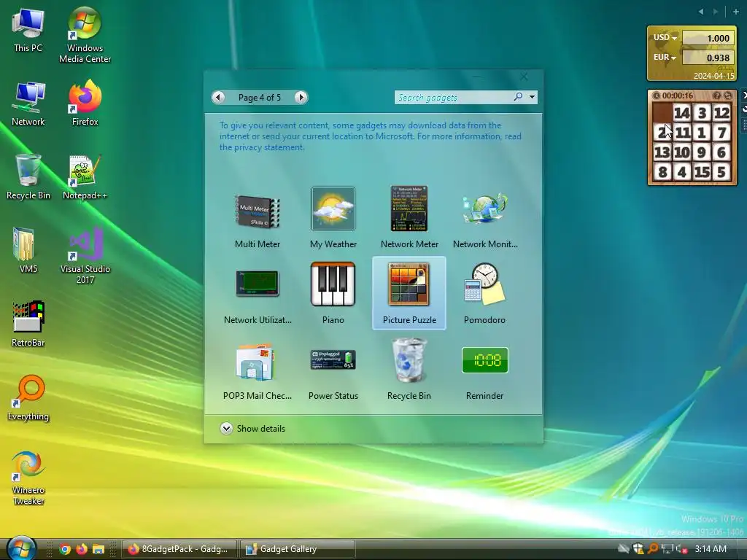Open RetroBar desktop icon
This screenshot has height=560, width=747.
click(x=28, y=324)
